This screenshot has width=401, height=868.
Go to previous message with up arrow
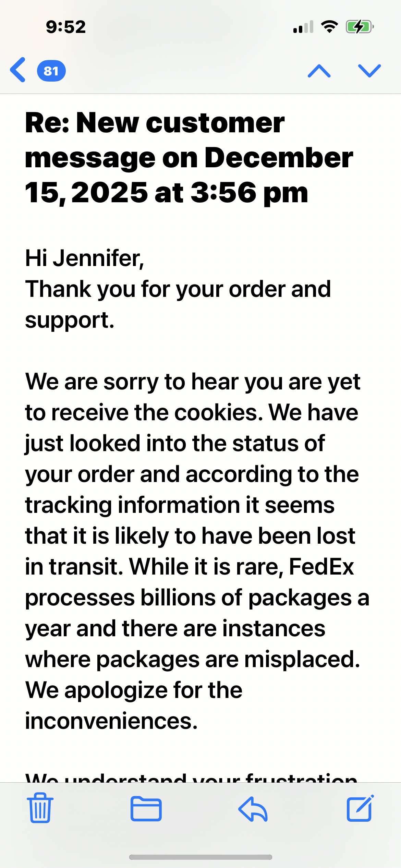pos(319,71)
